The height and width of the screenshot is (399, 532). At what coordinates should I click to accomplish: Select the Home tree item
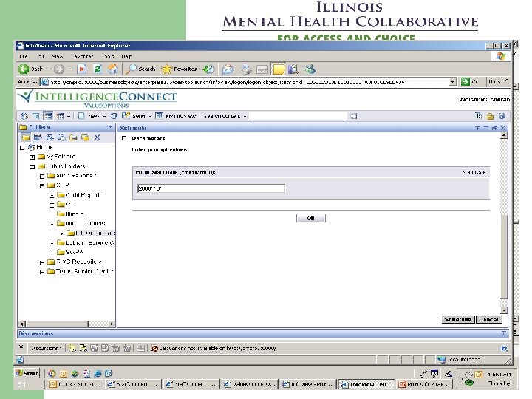tap(44, 147)
